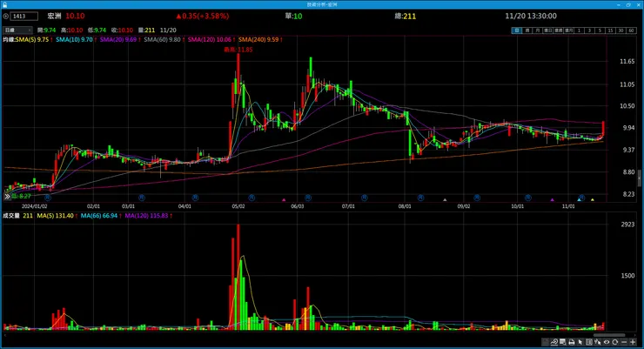Click the split-panel layout icon
The height and width of the screenshot is (349, 644).
[589, 342]
